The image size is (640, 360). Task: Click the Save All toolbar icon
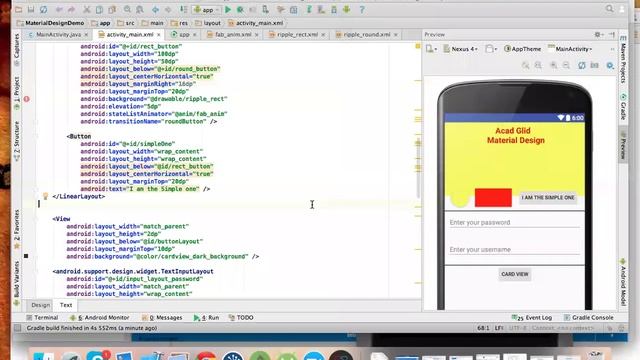[x=31, y=9]
